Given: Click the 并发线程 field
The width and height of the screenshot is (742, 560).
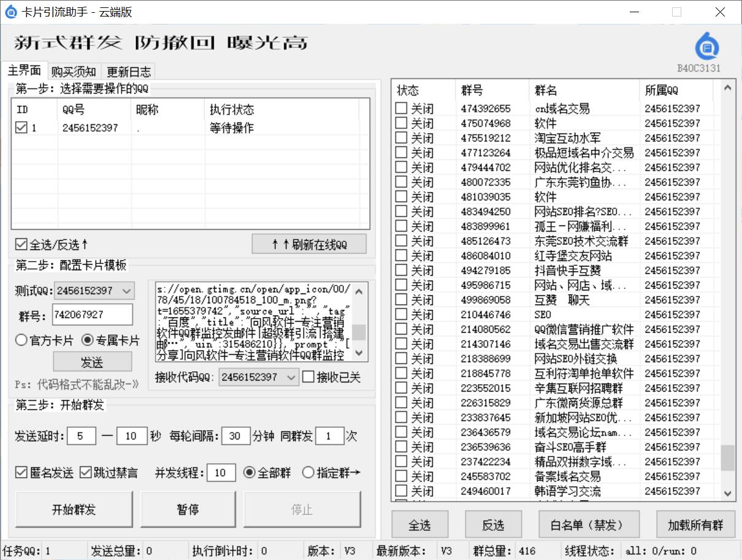Looking at the screenshot, I should 221,472.
